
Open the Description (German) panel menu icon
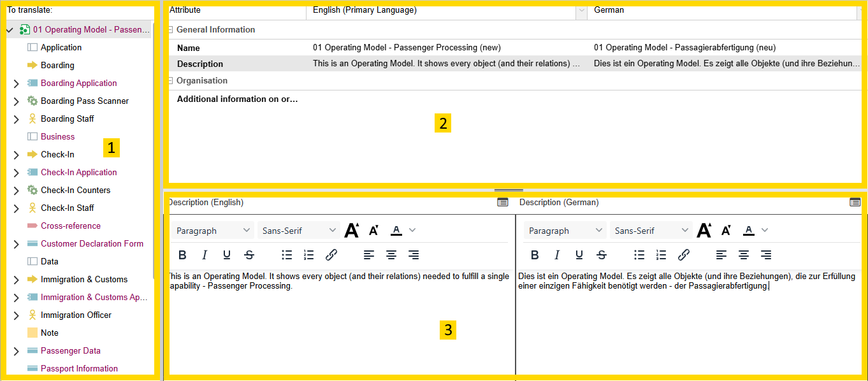pos(855,202)
